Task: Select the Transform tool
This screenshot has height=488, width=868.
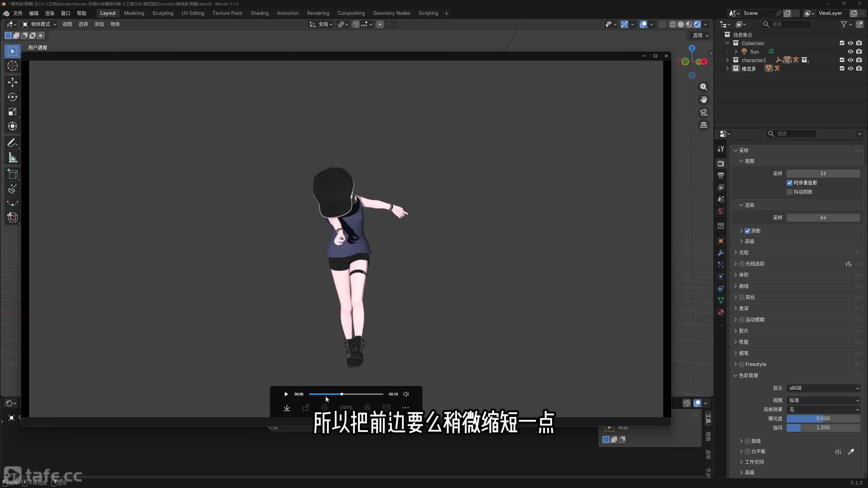Action: tap(13, 126)
